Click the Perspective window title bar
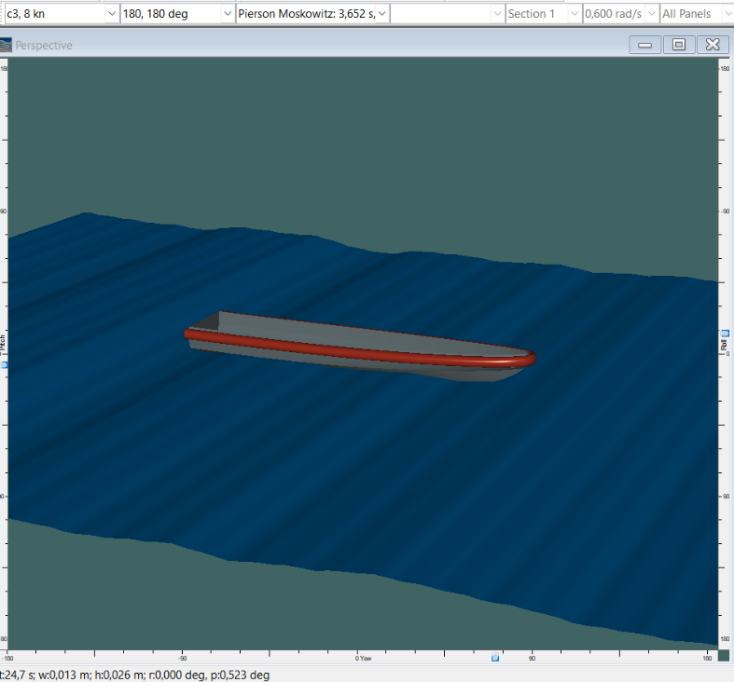The width and height of the screenshot is (734, 682). coord(300,45)
